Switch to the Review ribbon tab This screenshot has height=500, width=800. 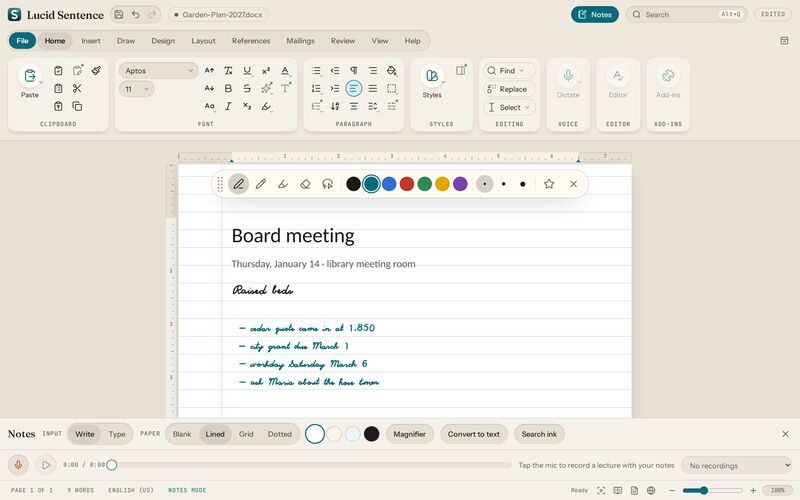[343, 41]
